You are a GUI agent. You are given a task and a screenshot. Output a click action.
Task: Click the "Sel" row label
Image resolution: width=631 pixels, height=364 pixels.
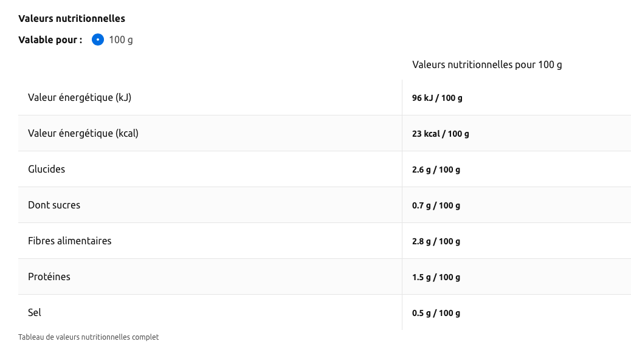pos(35,312)
